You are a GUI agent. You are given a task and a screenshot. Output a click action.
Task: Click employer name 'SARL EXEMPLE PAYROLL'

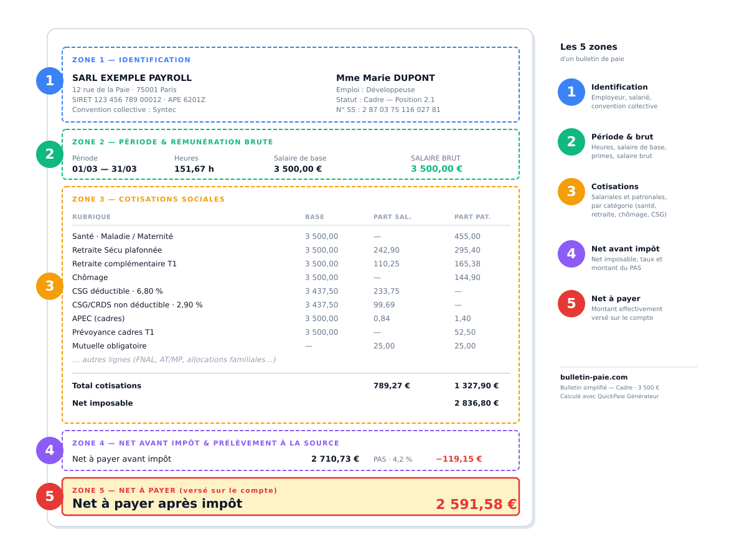(132, 78)
